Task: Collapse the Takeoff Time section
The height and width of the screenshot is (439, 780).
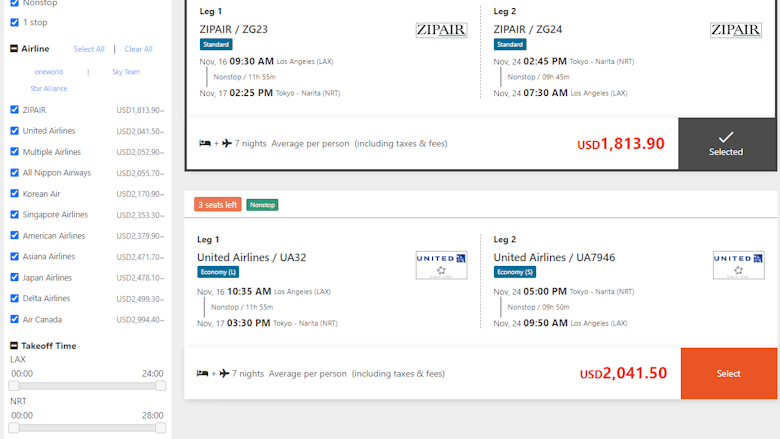Action: pos(14,346)
